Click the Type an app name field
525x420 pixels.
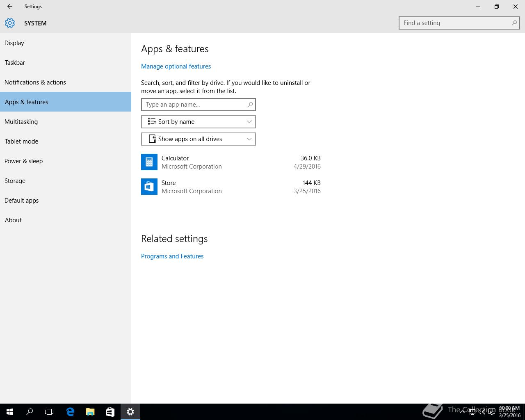199,105
